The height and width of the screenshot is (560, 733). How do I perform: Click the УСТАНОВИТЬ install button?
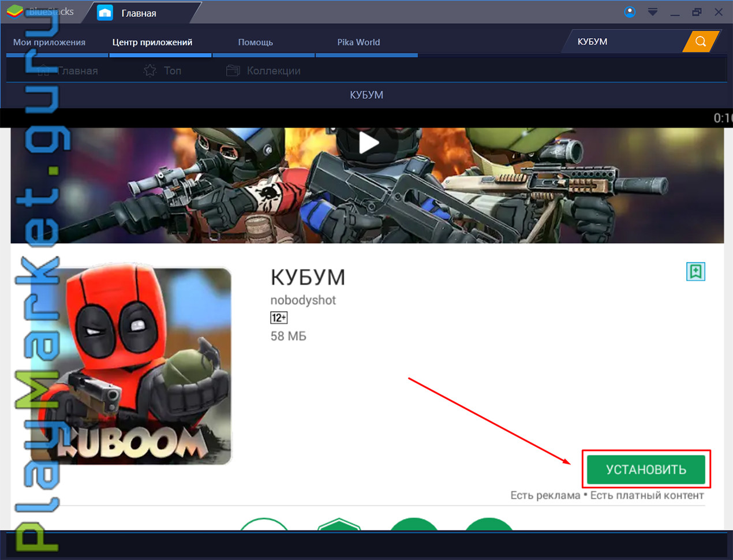tap(646, 469)
